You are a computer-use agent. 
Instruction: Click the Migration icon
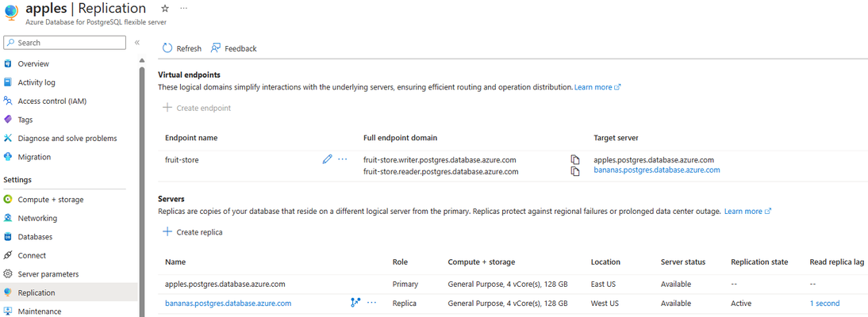tap(8, 157)
